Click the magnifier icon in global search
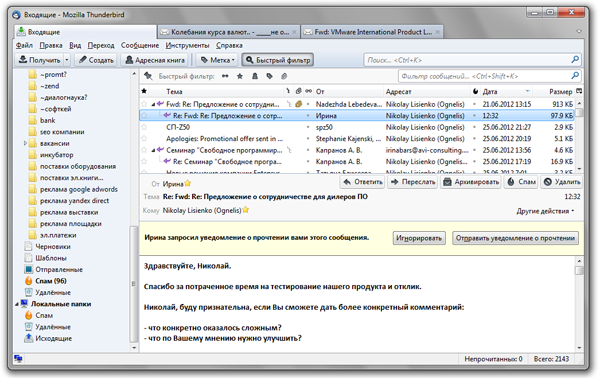The height and width of the screenshot is (378, 600). click(x=575, y=60)
